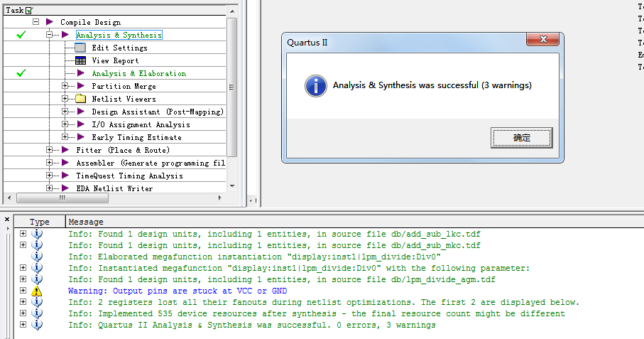Click the task panel vertical scrollbar thumb
This screenshot has height=339, width=644.
pos(231,87)
